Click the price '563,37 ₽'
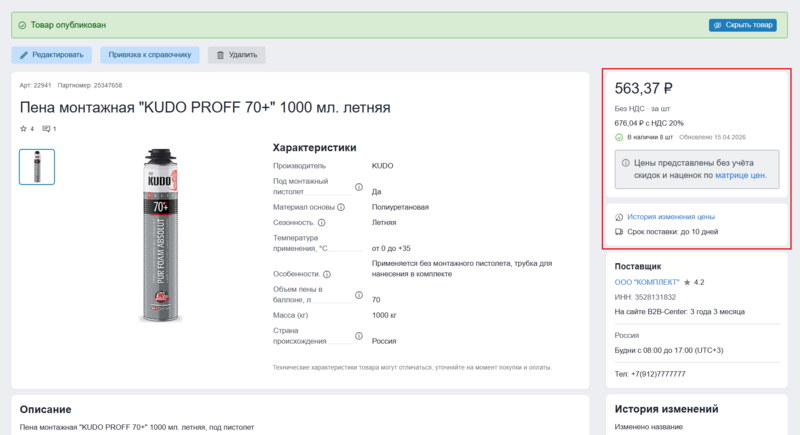The image size is (800, 435). click(x=643, y=89)
